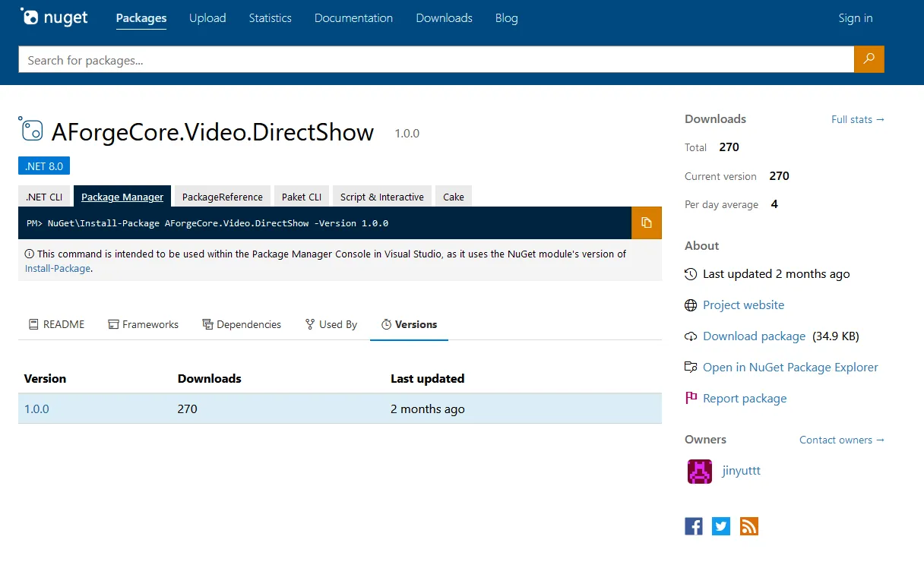Copy the install command with copy icon
Viewport: 924px width, 568px height.
646,222
